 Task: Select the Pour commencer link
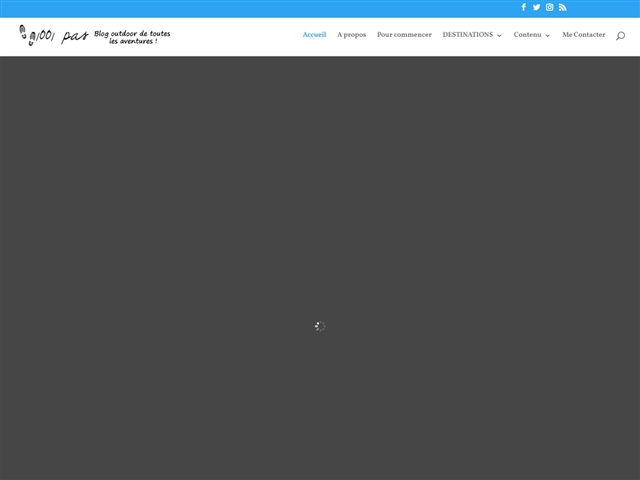[x=404, y=35]
